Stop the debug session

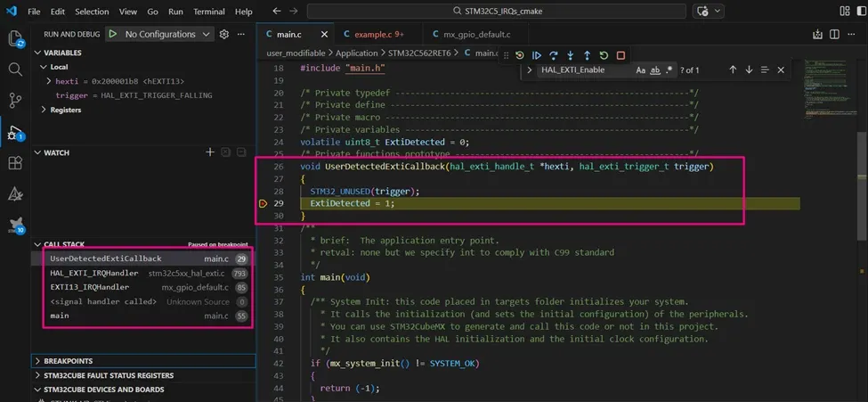coord(621,55)
